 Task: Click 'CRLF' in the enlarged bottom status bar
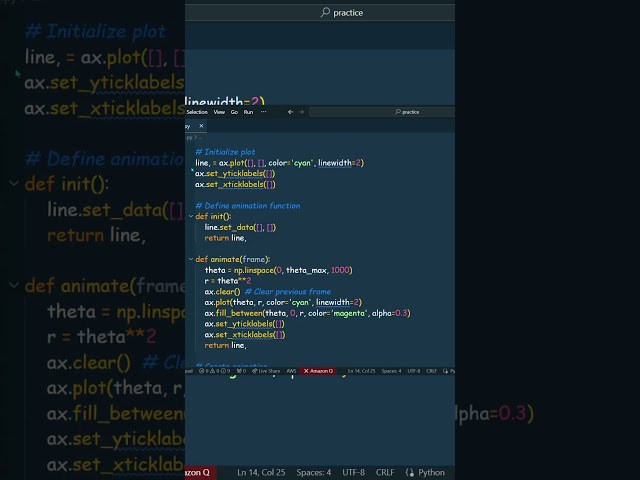pyautogui.click(x=385, y=473)
